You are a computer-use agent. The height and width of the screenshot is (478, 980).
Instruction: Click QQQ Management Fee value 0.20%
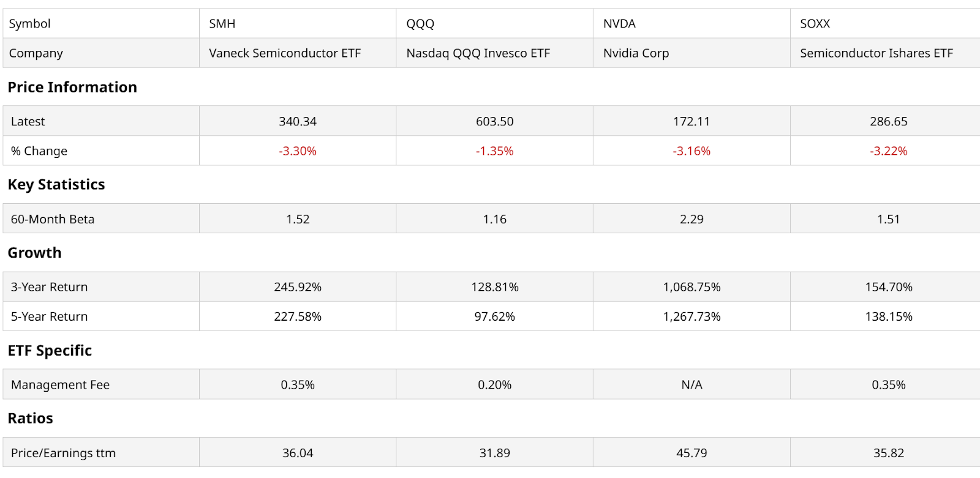pyautogui.click(x=494, y=385)
